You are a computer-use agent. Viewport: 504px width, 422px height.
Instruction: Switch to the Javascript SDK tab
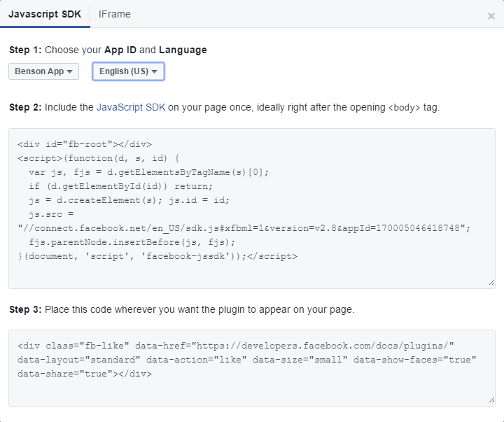tap(45, 14)
